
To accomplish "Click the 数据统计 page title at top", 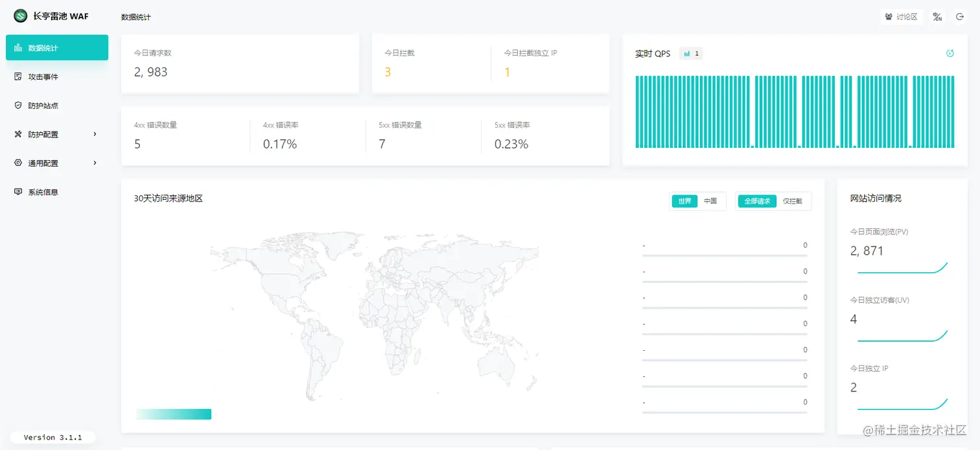I will (136, 17).
